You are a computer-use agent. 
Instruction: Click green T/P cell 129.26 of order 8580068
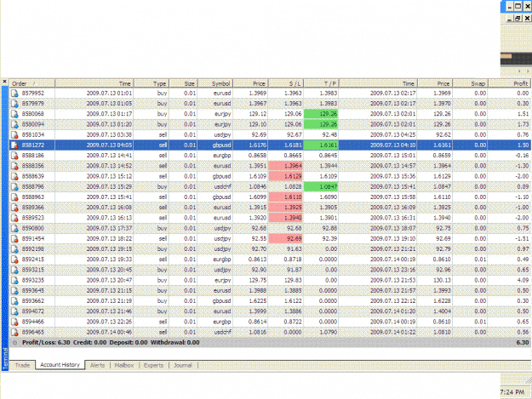[321, 114]
